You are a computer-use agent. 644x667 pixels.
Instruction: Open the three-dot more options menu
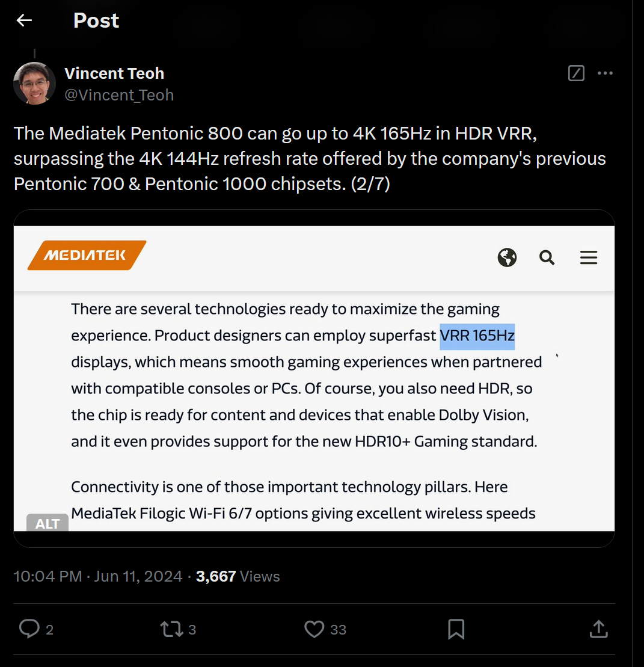(x=606, y=73)
